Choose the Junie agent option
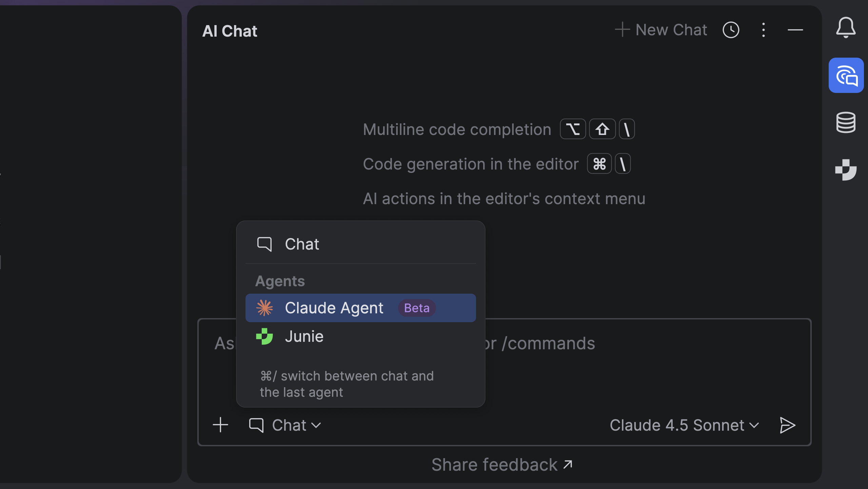The width and height of the screenshot is (868, 489). 304,336
